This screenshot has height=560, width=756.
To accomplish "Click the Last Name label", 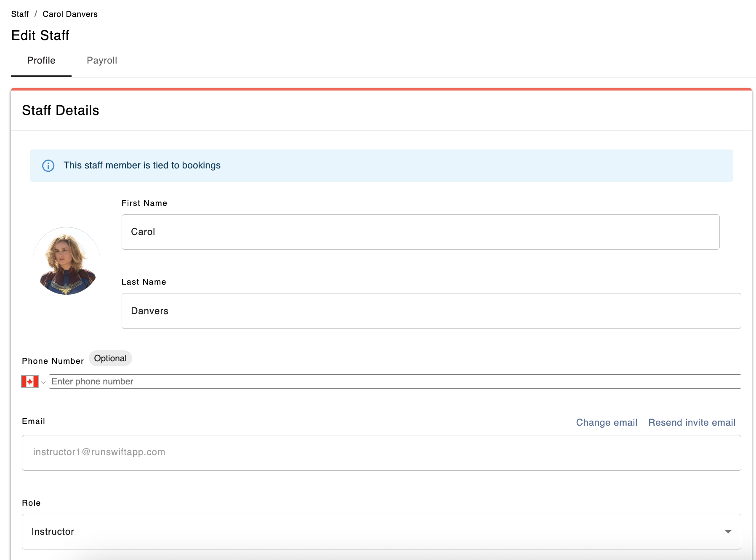I will 144,282.
